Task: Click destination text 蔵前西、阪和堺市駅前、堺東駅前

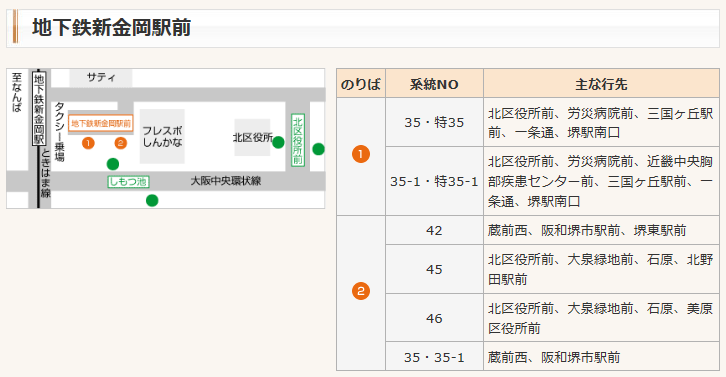Action: pyautogui.click(x=587, y=230)
